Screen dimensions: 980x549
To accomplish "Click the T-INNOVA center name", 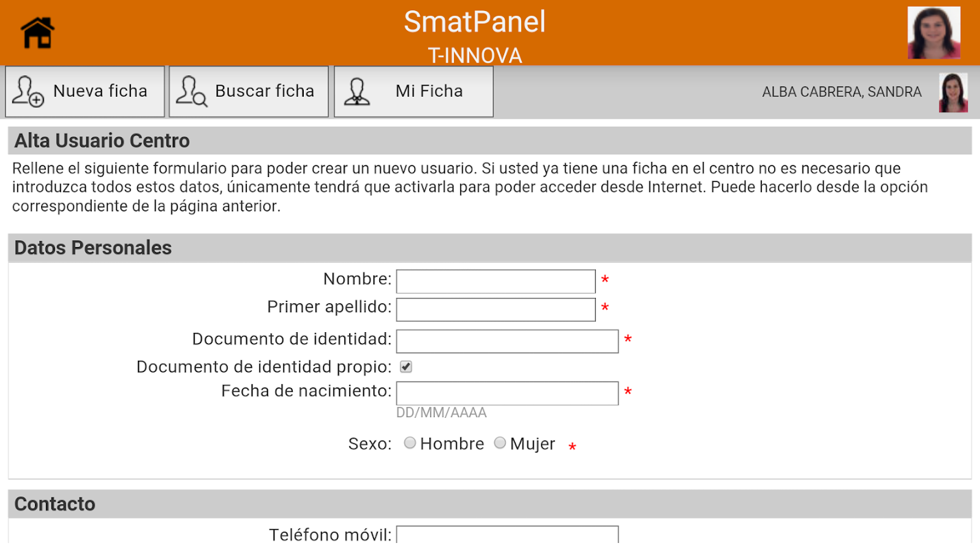I will coord(475,55).
